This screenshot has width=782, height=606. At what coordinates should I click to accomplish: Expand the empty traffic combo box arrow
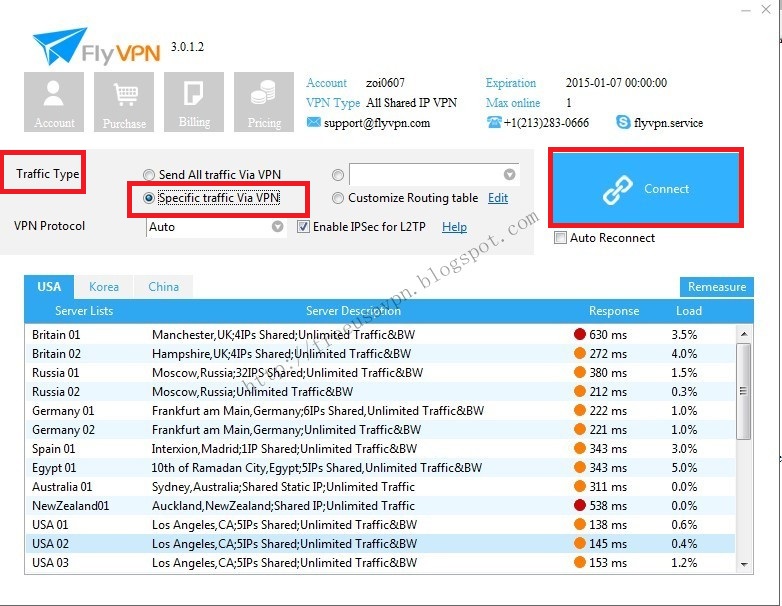point(509,174)
